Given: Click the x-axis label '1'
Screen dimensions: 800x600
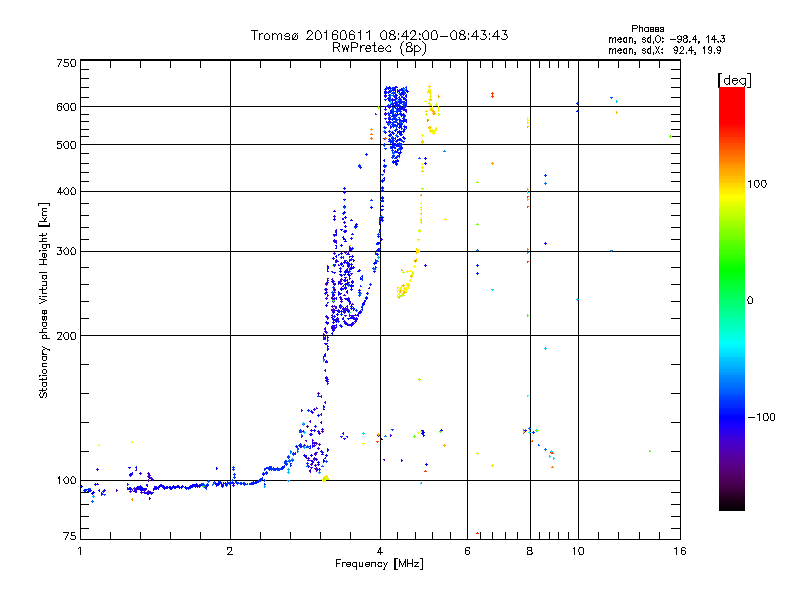Looking at the screenshot, I should click(x=80, y=551).
